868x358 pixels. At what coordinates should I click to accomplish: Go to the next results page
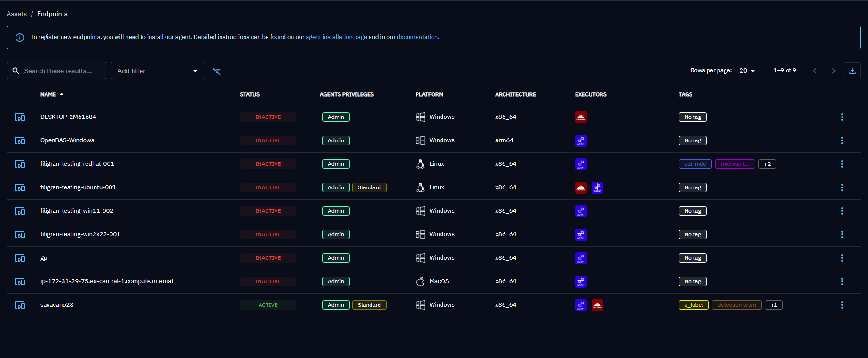(833, 71)
